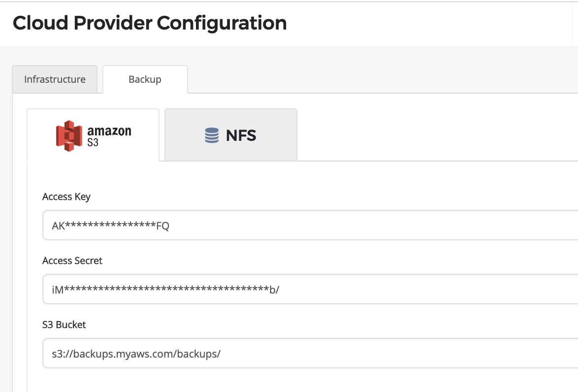The height and width of the screenshot is (392, 578).
Task: Click the 'amazon' wordmark text
Action: click(x=109, y=131)
